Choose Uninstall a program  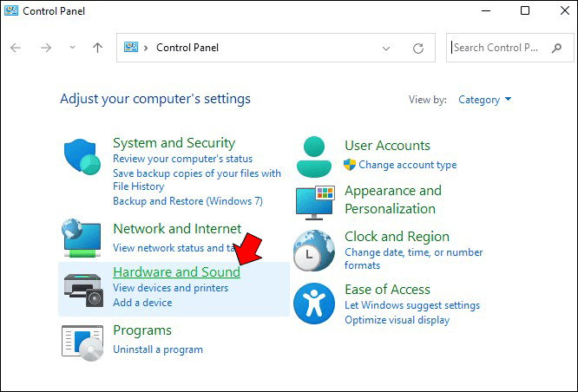pyautogui.click(x=158, y=350)
